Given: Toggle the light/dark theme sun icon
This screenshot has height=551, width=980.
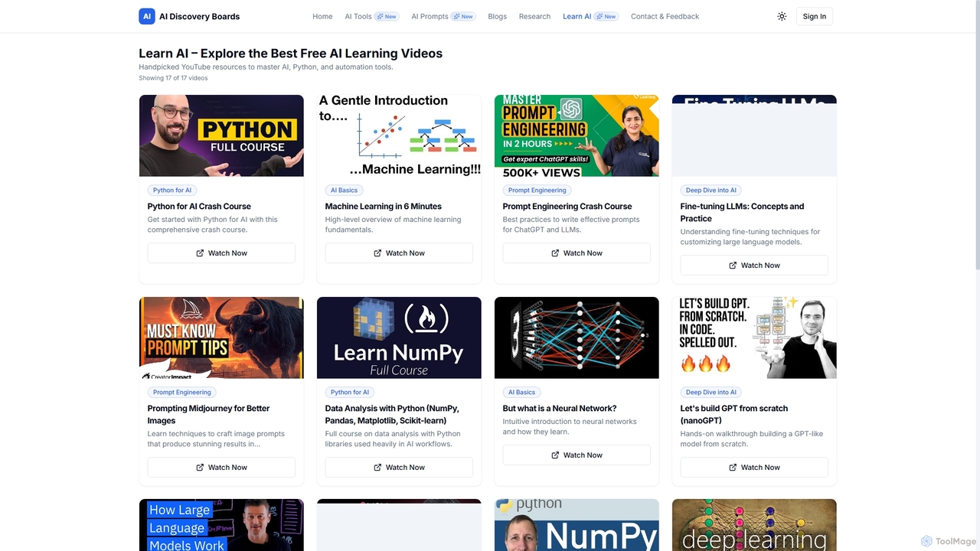Looking at the screenshot, I should click(782, 16).
